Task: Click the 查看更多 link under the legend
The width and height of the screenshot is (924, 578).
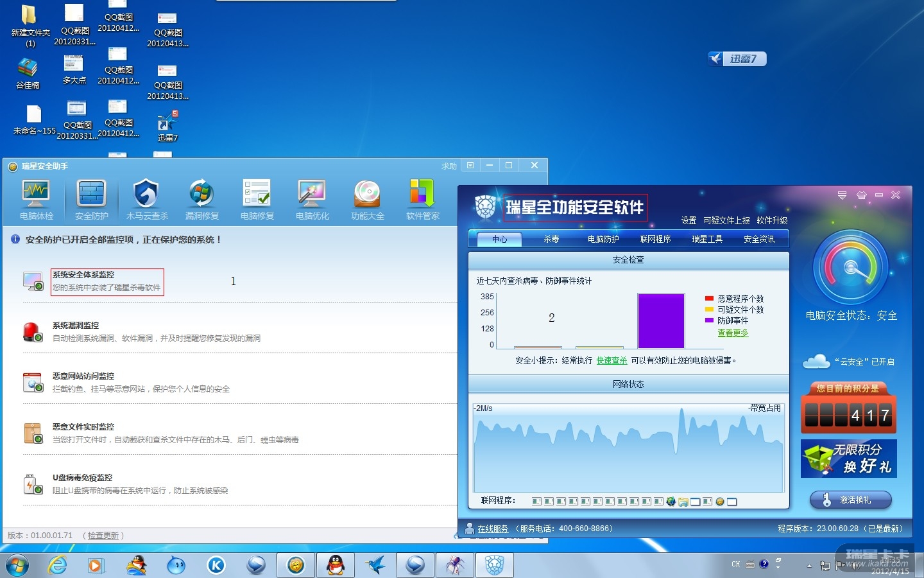Action: click(x=733, y=333)
